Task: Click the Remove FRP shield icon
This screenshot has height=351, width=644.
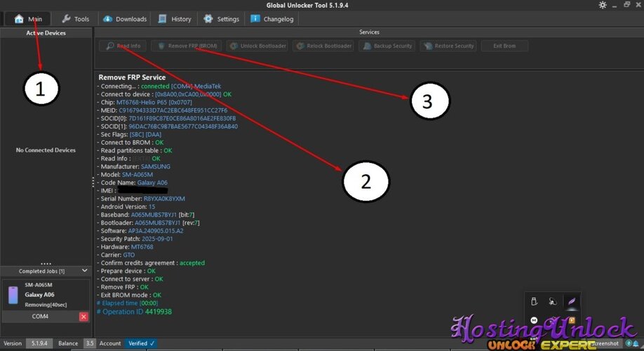Action: point(161,46)
